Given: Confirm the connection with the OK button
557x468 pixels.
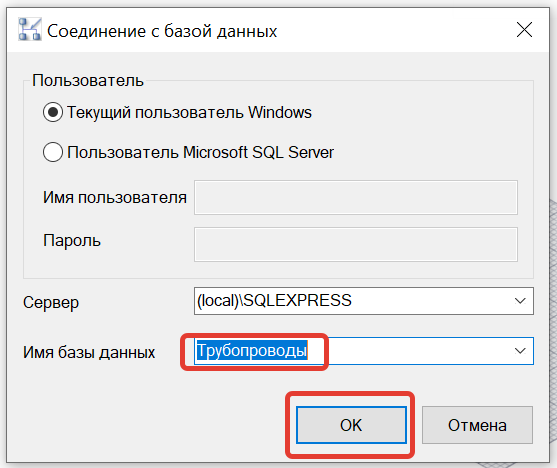Looking at the screenshot, I should point(351,425).
